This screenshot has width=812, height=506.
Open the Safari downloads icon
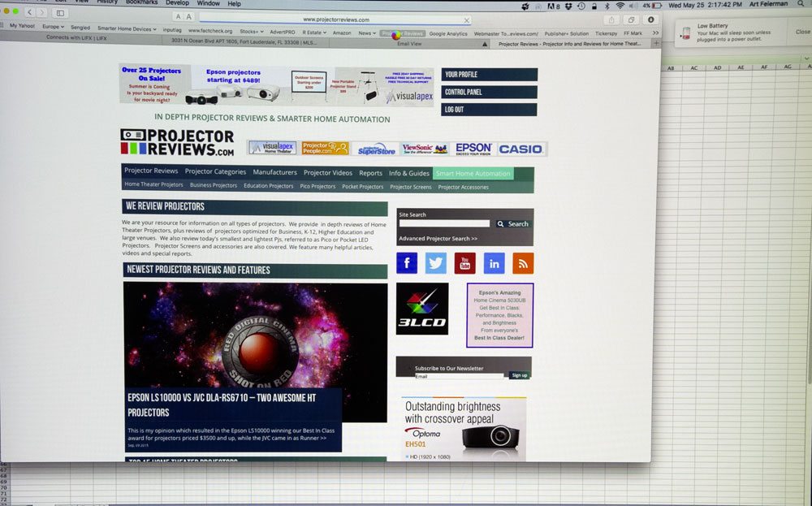click(651, 19)
